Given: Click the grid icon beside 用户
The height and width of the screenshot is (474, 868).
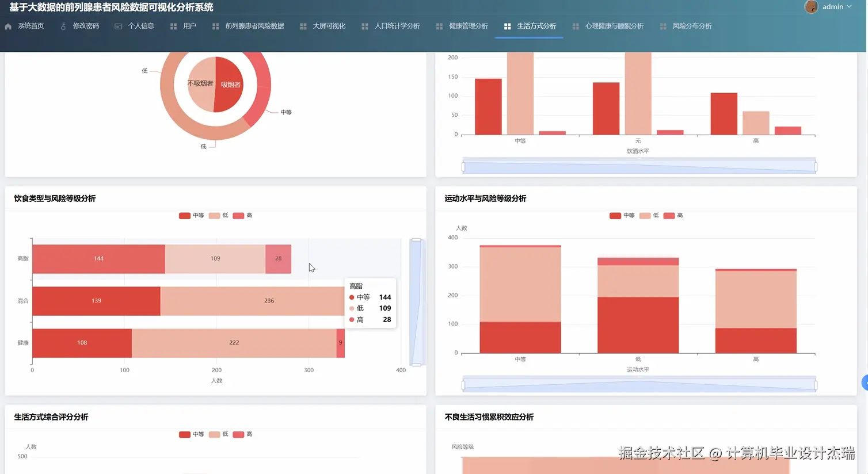Looking at the screenshot, I should click(173, 26).
